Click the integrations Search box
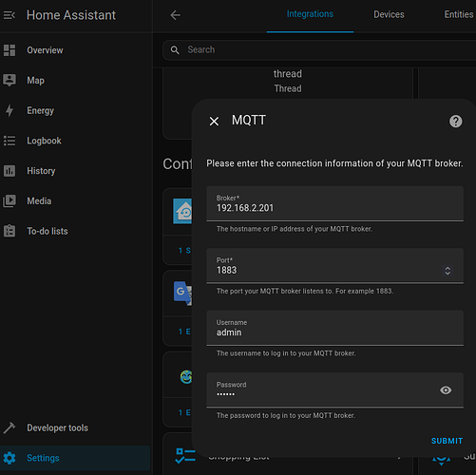Viewport: 476px width, 475px height. pyautogui.click(x=319, y=49)
